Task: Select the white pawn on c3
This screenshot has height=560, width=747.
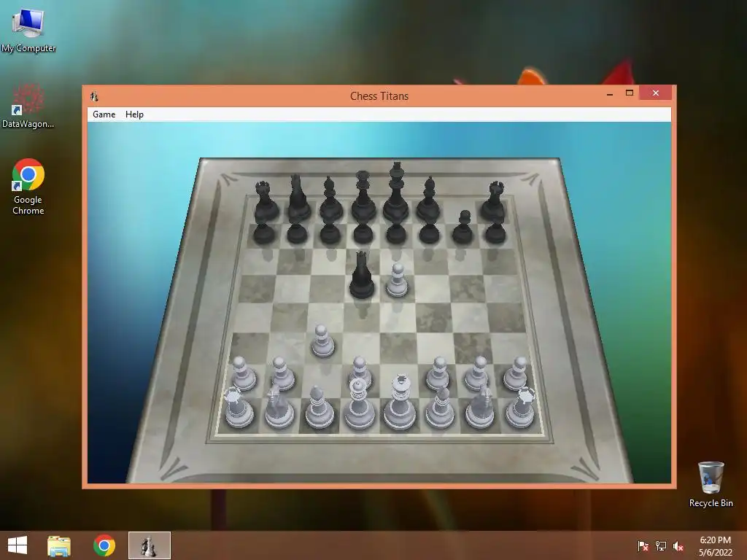Action: tap(322, 341)
